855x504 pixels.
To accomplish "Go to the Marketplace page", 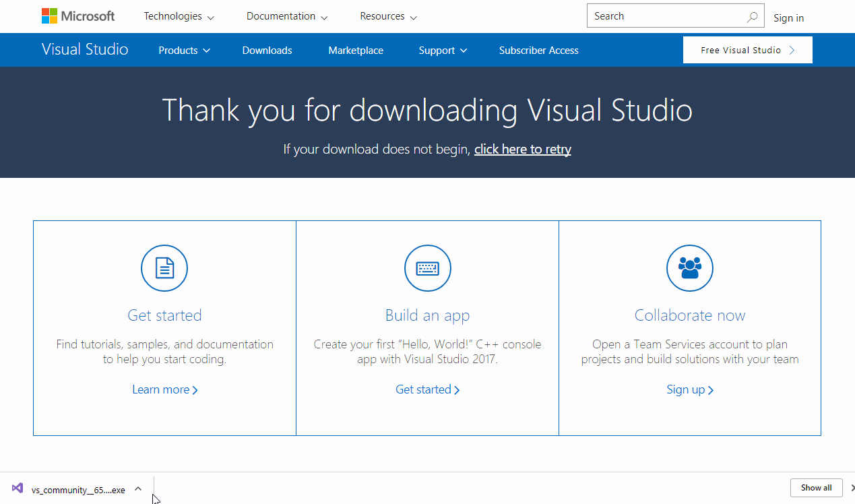I will (x=355, y=50).
